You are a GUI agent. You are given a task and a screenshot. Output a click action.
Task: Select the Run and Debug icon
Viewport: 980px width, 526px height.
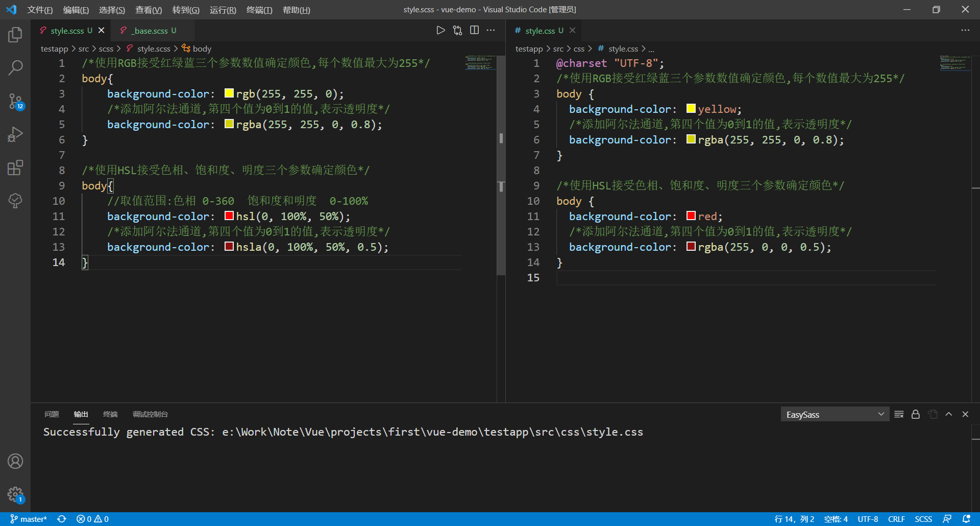15,134
